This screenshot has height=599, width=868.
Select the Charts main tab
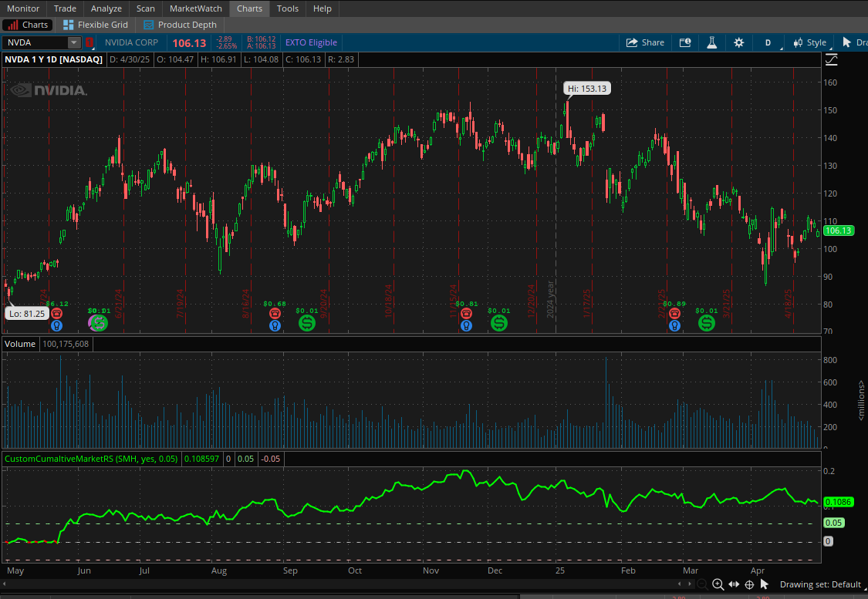249,8
